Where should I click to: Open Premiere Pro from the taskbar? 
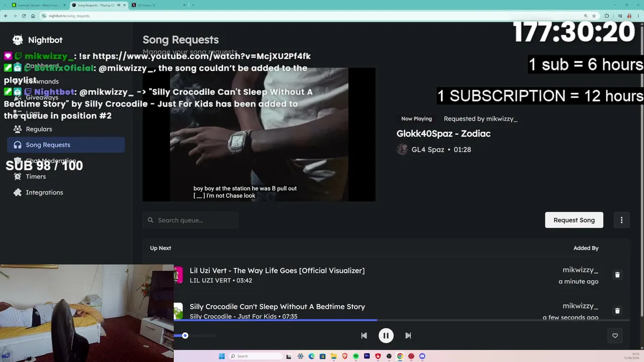click(x=367, y=356)
